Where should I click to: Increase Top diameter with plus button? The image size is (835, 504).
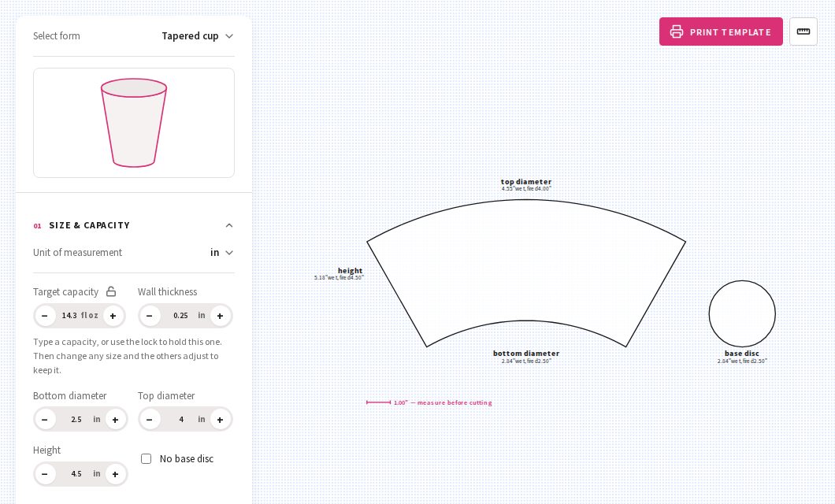pyautogui.click(x=220, y=420)
